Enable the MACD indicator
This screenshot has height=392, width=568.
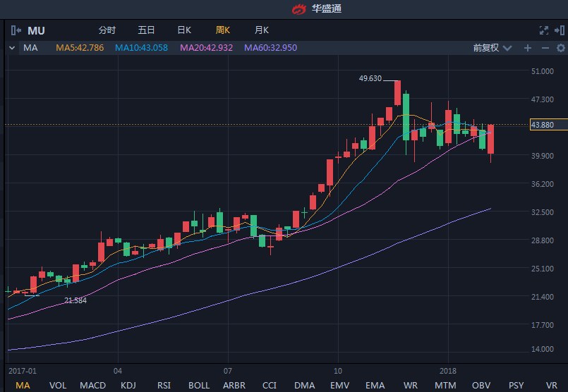point(92,385)
